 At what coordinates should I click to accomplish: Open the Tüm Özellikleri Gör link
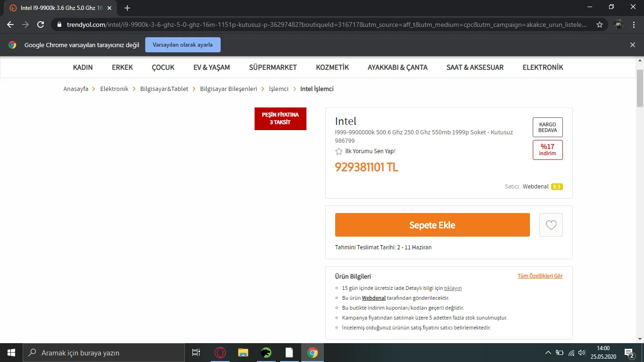[x=540, y=275]
